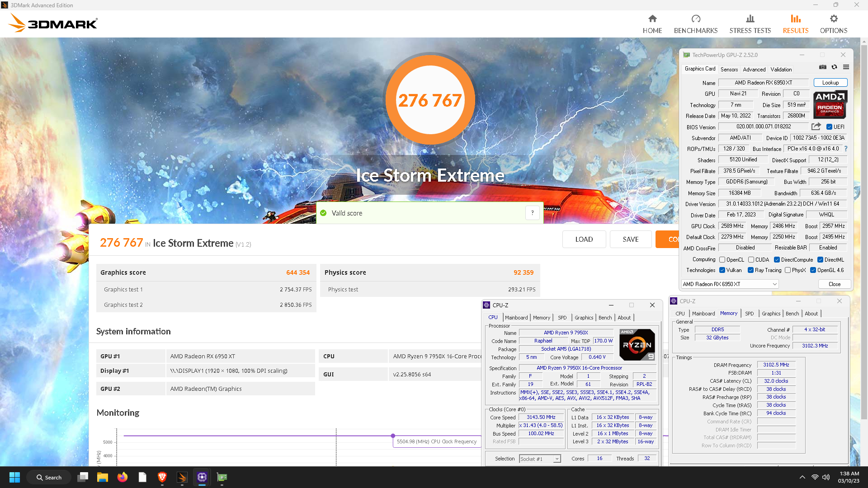Launch Firefox from taskbar

coord(123,477)
